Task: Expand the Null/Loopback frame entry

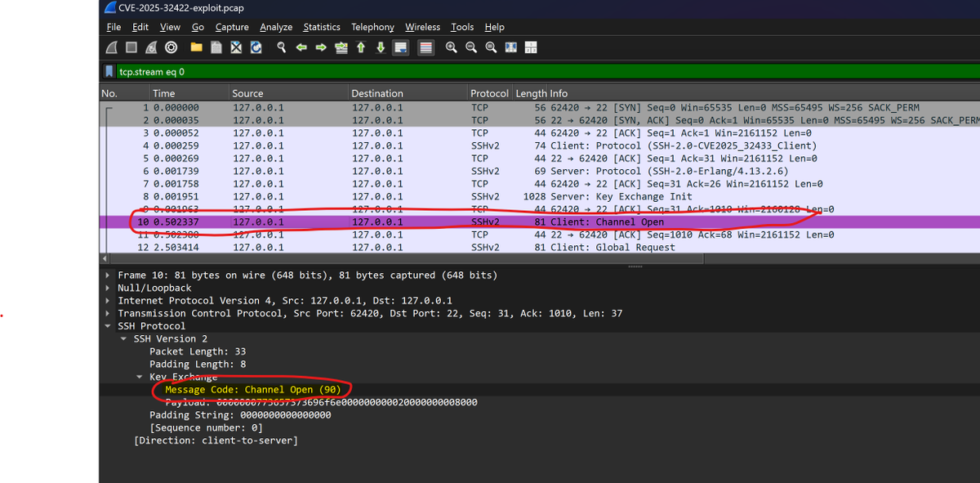Action: (107, 288)
